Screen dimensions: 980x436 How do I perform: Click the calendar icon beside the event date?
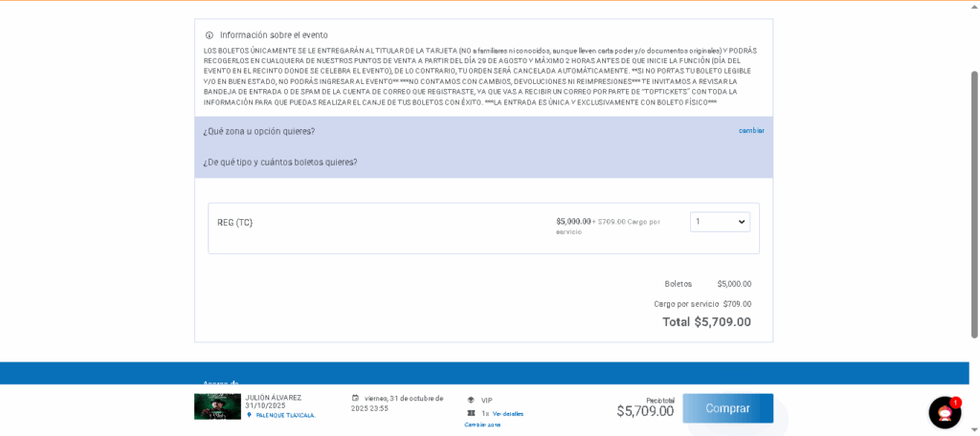coord(355,398)
